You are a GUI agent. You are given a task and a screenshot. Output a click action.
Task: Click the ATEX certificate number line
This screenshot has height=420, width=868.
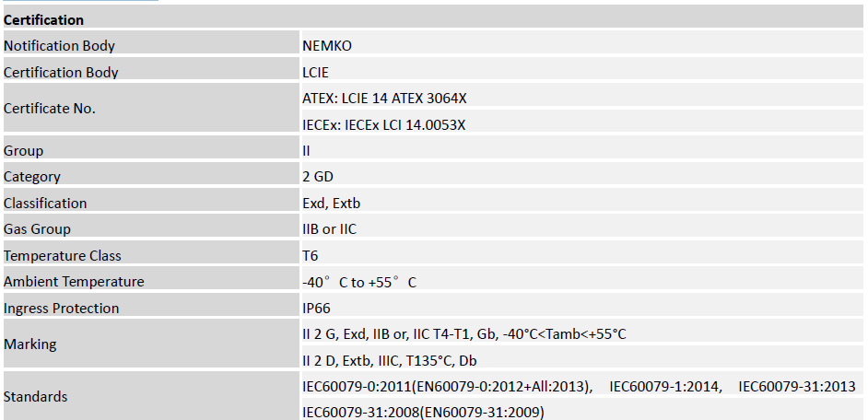(391, 98)
